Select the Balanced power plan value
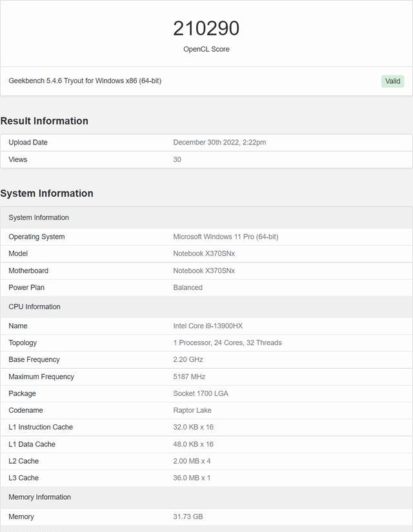 coord(188,288)
